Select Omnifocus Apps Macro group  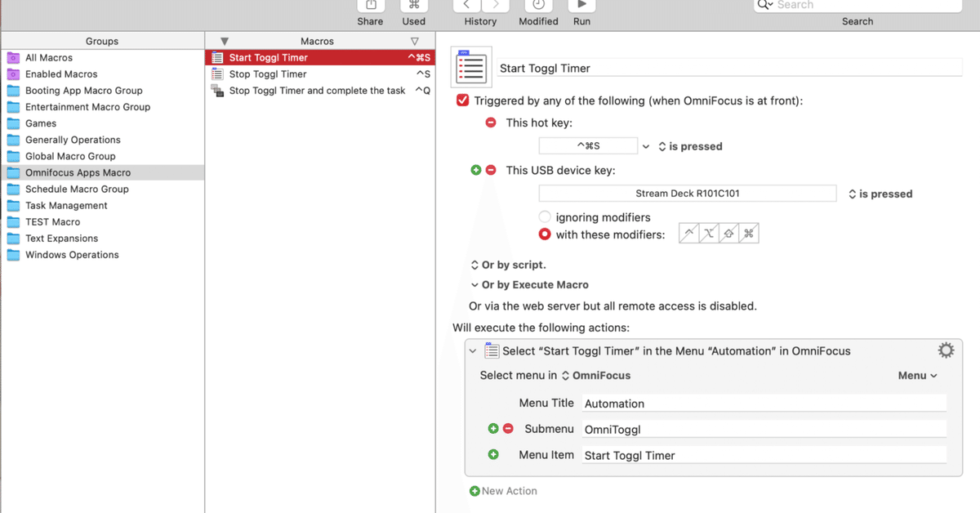102,172
